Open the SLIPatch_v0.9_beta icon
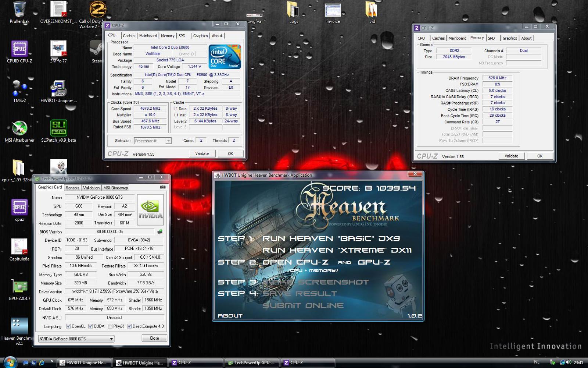This screenshot has height=368, width=588. pyautogui.click(x=58, y=131)
